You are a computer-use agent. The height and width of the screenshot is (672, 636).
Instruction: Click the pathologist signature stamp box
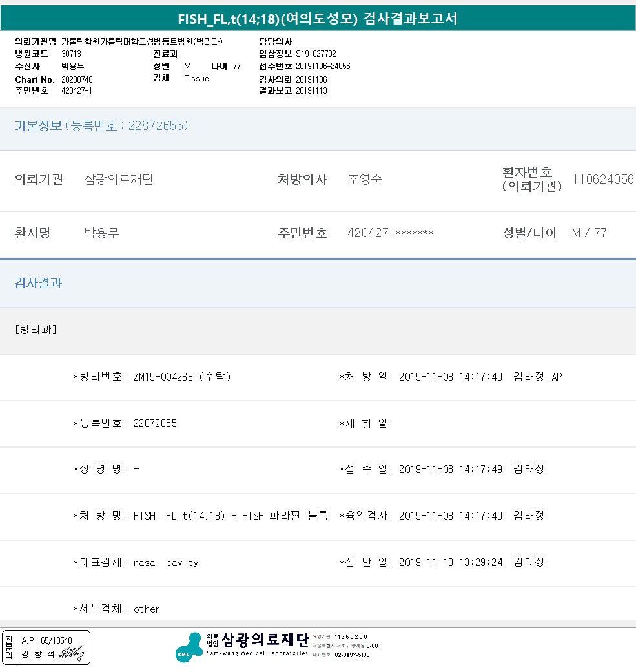(46, 647)
